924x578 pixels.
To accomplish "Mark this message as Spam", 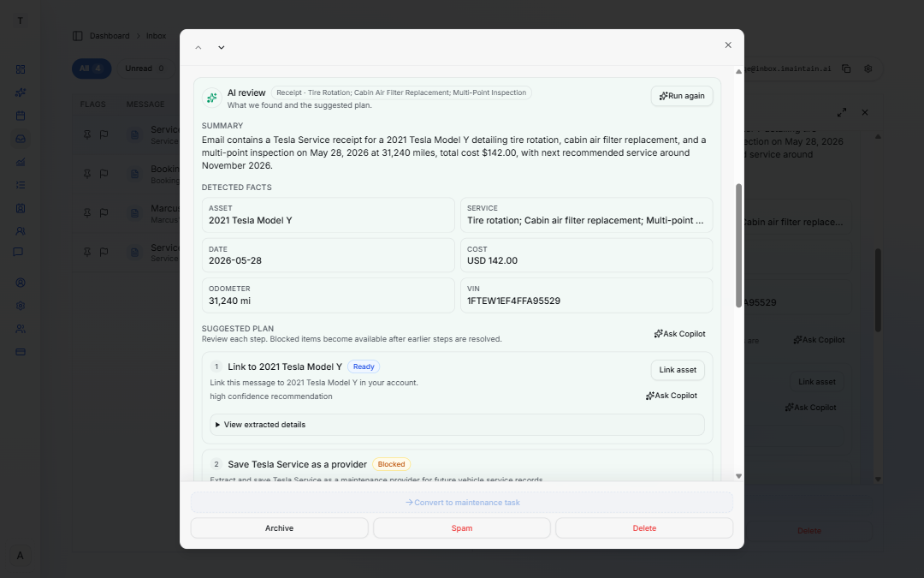I will point(462,527).
